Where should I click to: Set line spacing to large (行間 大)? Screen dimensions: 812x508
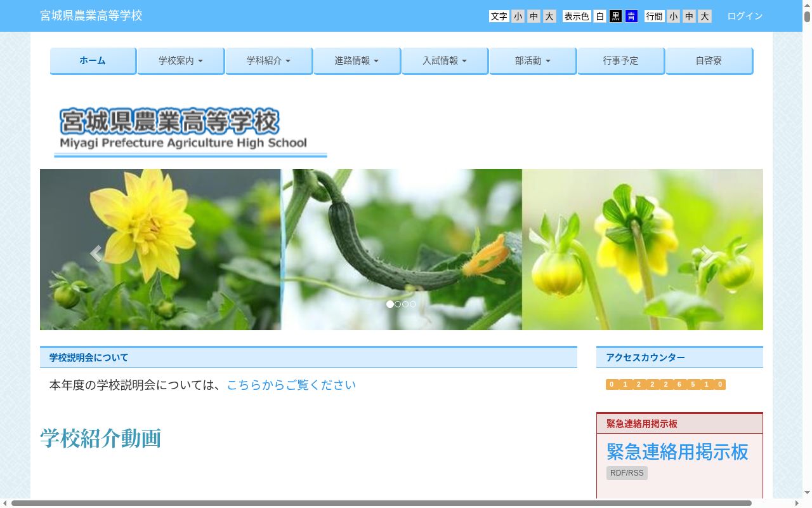(705, 17)
